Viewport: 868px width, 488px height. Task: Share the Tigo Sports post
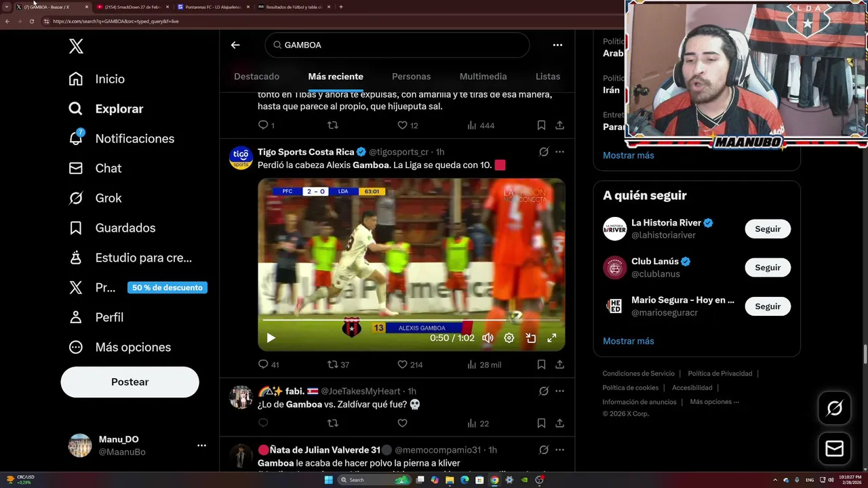[x=559, y=365]
